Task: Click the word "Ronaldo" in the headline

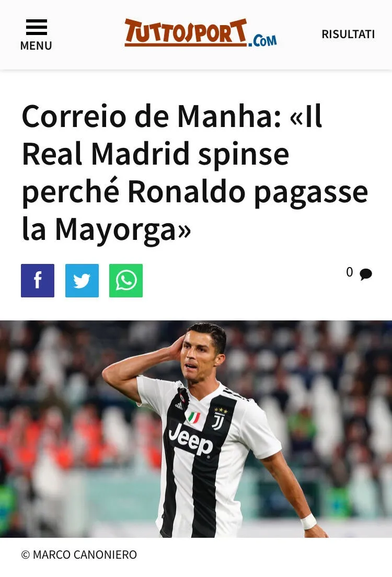Action: click(x=186, y=192)
